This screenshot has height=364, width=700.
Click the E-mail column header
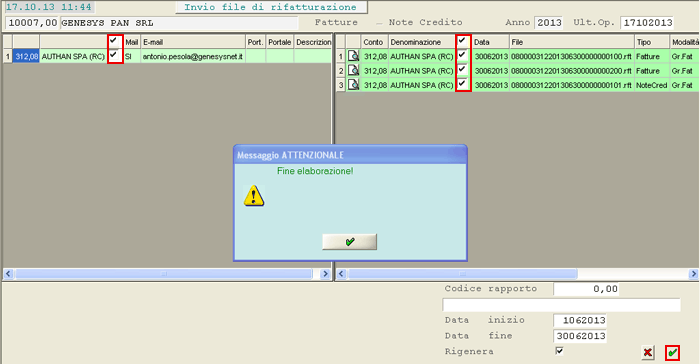tap(193, 42)
